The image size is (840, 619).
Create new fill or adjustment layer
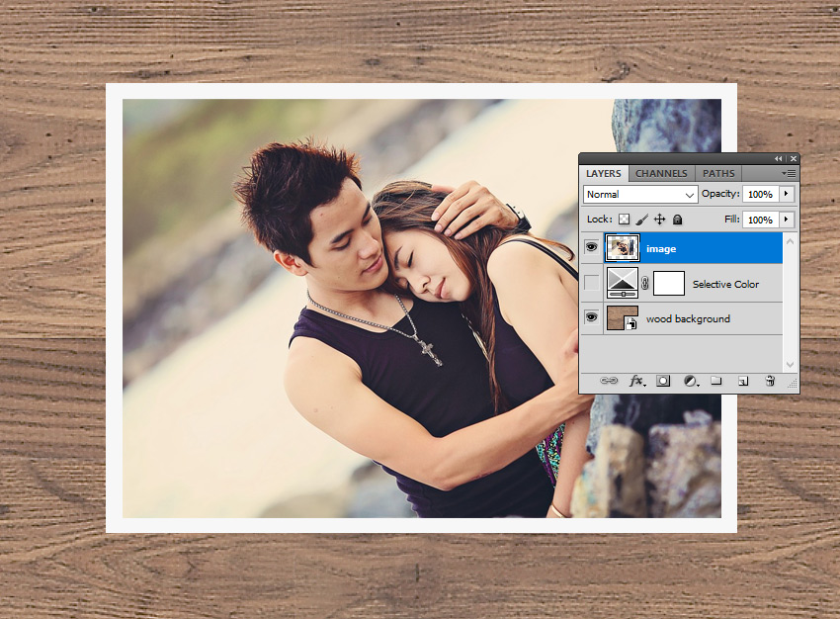[691, 381]
